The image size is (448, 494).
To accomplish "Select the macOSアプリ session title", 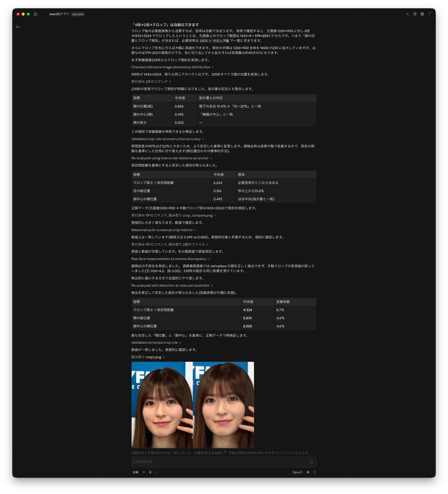I will [59, 14].
